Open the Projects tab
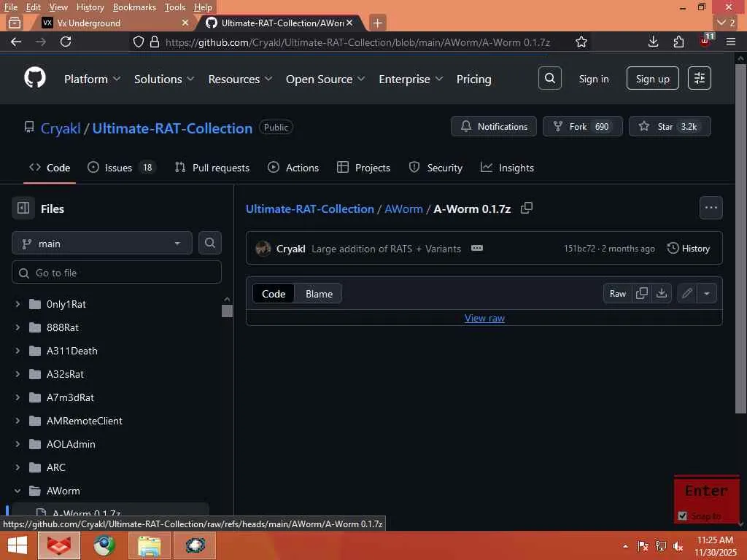The width and height of the screenshot is (747, 560). pyautogui.click(x=363, y=168)
